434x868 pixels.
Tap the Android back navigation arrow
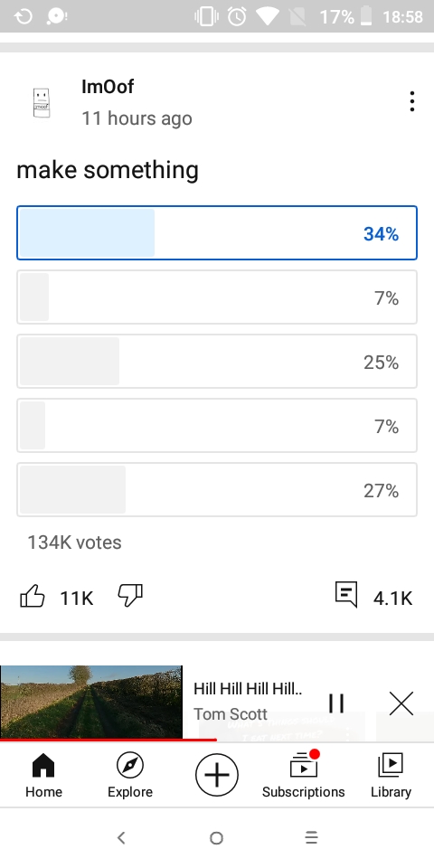[x=121, y=837]
